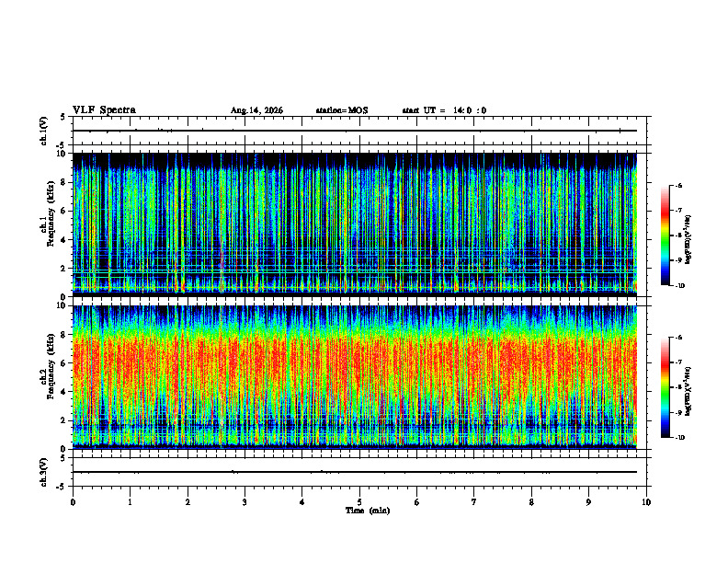
Task: Click the ch.1 spectrogram panel center
Action: pyautogui.click(x=355, y=224)
